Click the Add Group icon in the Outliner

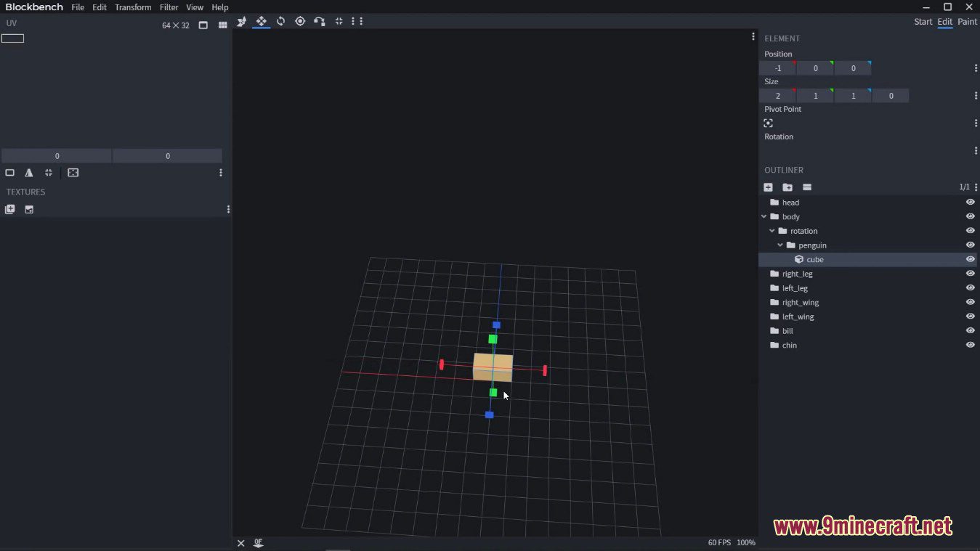[x=787, y=187]
